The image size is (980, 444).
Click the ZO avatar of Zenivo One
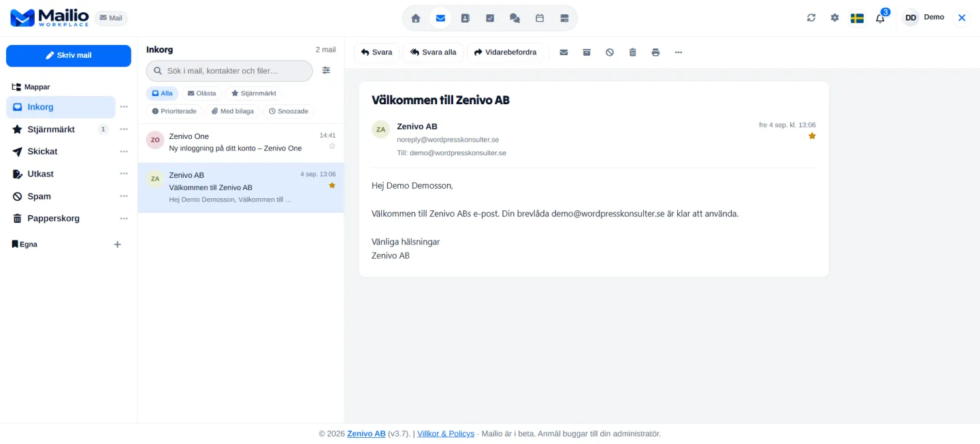click(x=155, y=140)
